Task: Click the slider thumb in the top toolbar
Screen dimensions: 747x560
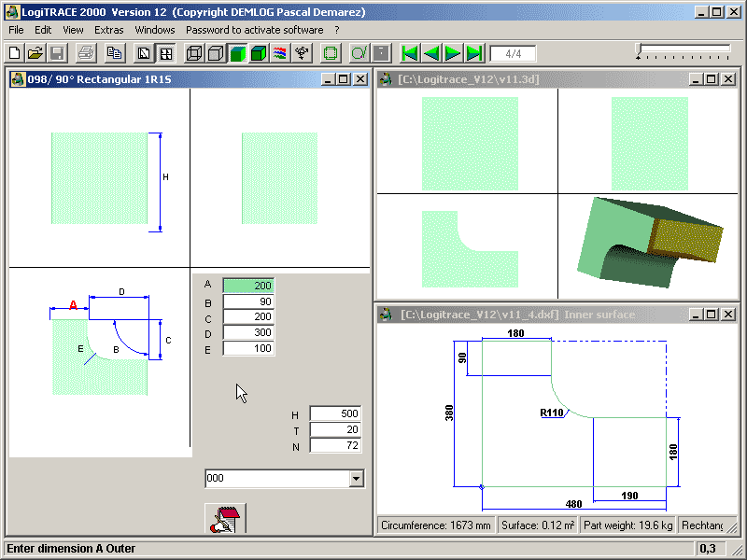Action: [640, 50]
